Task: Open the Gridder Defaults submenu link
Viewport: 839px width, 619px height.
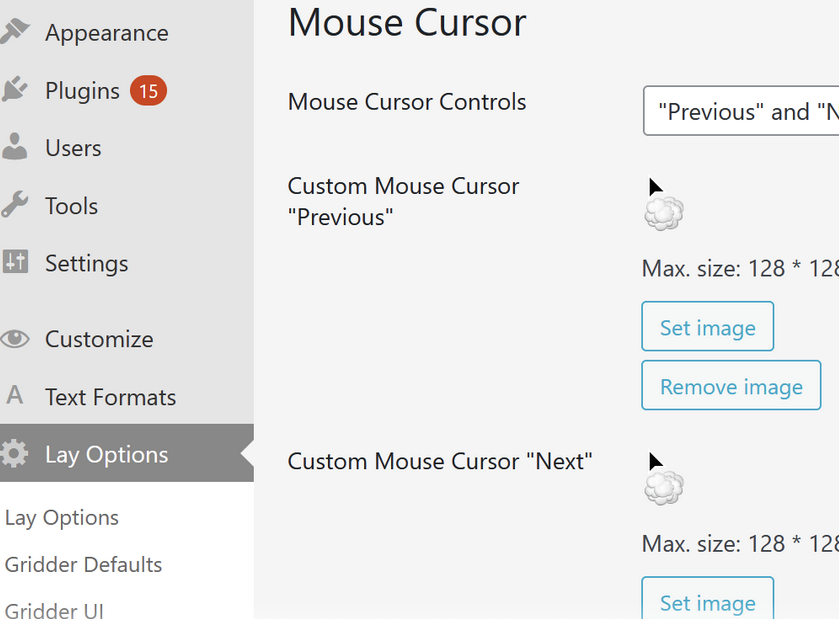Action: (x=83, y=565)
